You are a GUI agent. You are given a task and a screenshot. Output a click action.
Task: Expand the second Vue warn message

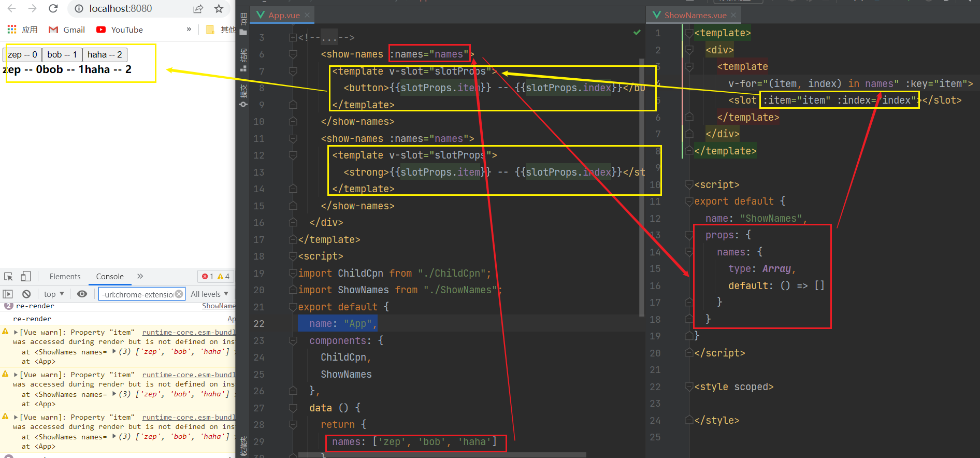click(16, 375)
